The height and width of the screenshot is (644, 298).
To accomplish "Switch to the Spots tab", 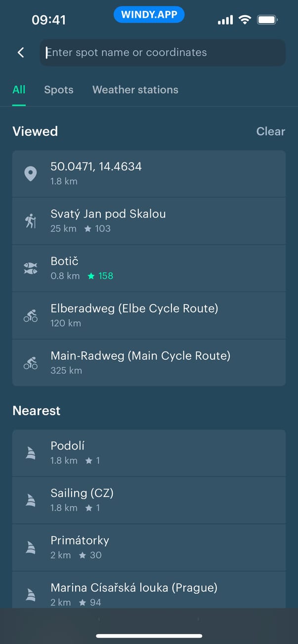I will (x=58, y=90).
